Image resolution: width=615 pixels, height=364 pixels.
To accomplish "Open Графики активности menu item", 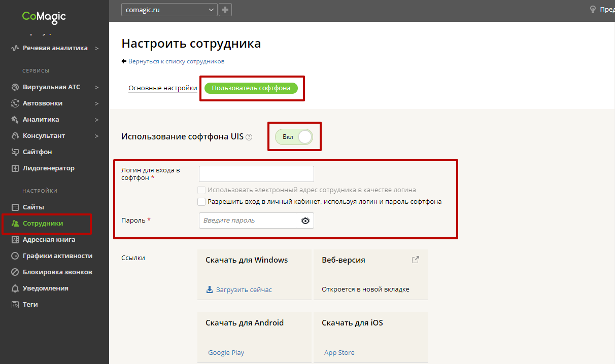I will (57, 256).
